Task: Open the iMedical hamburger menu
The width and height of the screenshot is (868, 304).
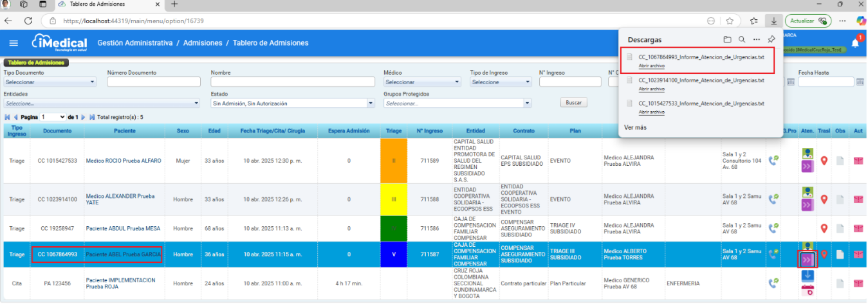Action: pos(14,43)
